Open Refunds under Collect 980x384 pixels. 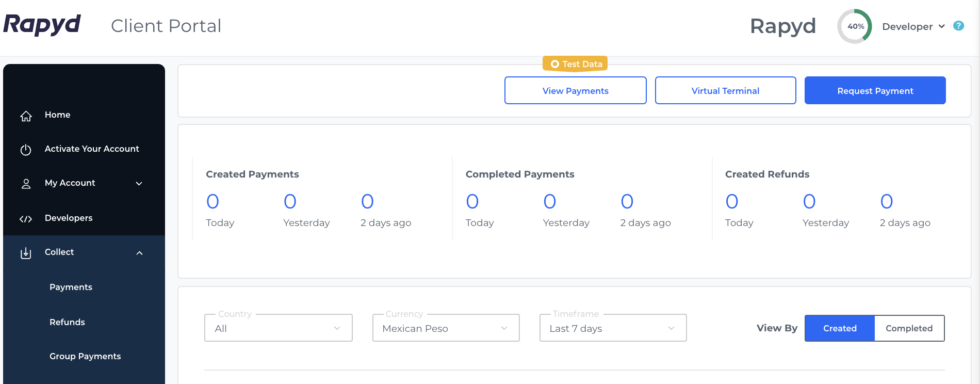coord(67,322)
